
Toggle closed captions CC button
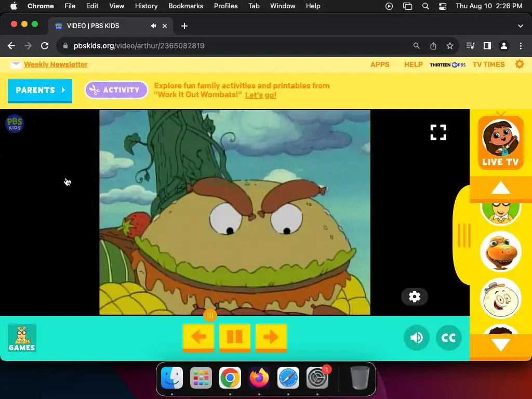coord(448,338)
